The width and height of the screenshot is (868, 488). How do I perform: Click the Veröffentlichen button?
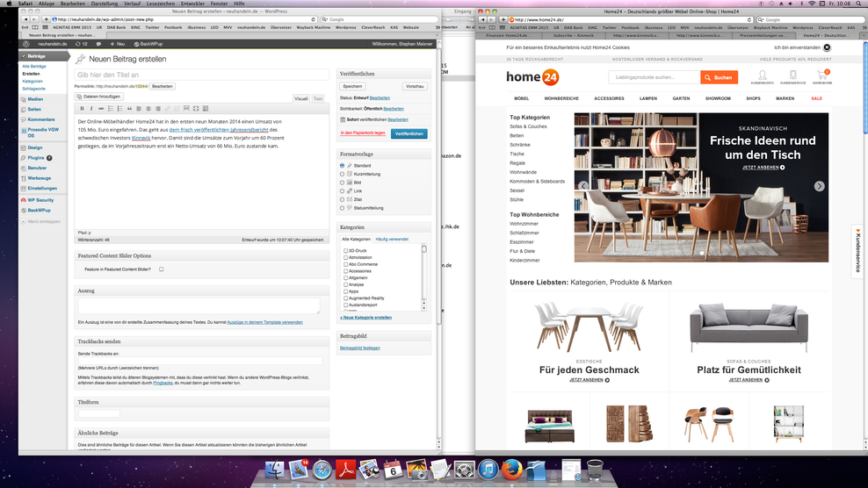409,133
